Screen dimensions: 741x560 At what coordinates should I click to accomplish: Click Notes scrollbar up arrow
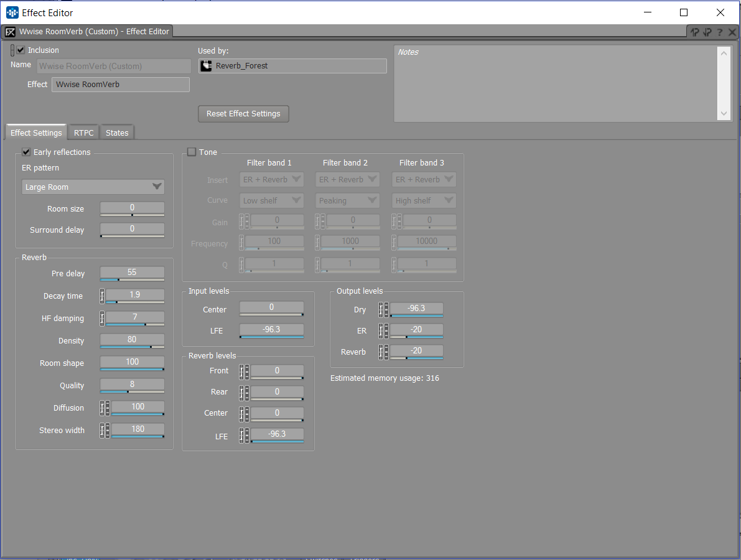(x=724, y=54)
